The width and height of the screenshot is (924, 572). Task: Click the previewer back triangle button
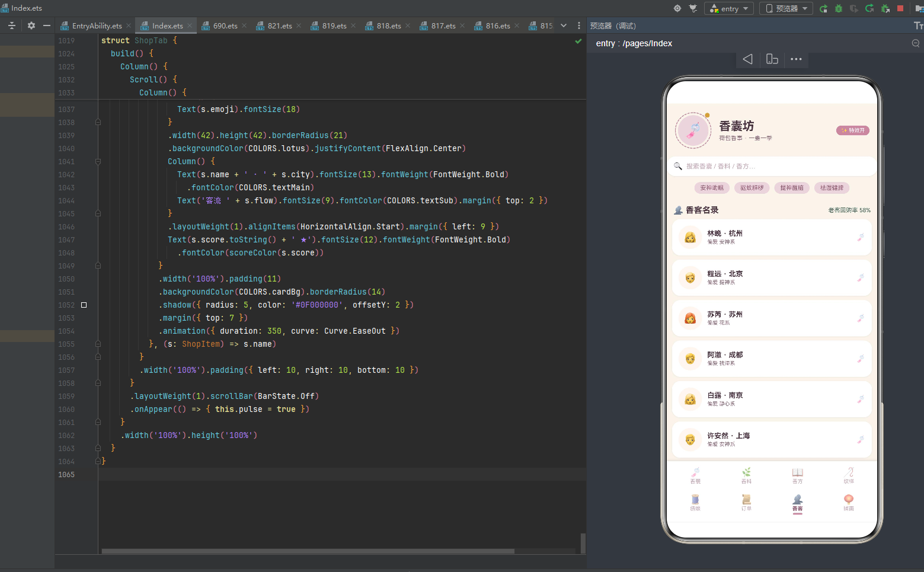[748, 59]
